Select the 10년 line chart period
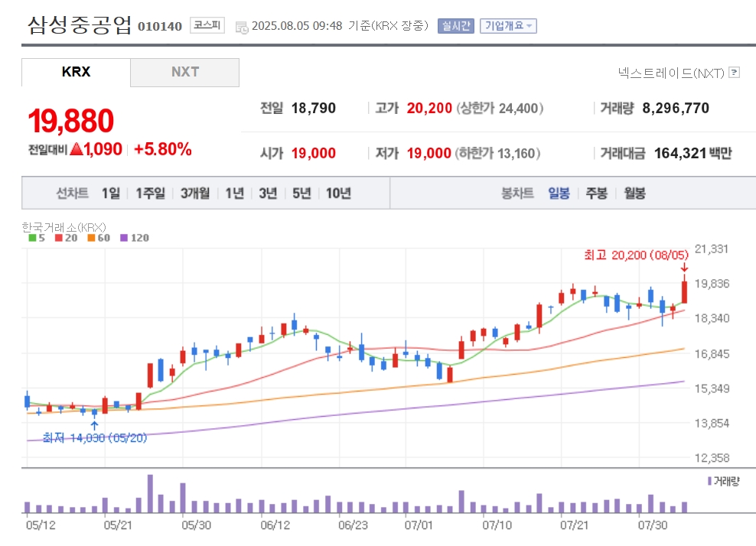This screenshot has height=546, width=756. coord(338,193)
